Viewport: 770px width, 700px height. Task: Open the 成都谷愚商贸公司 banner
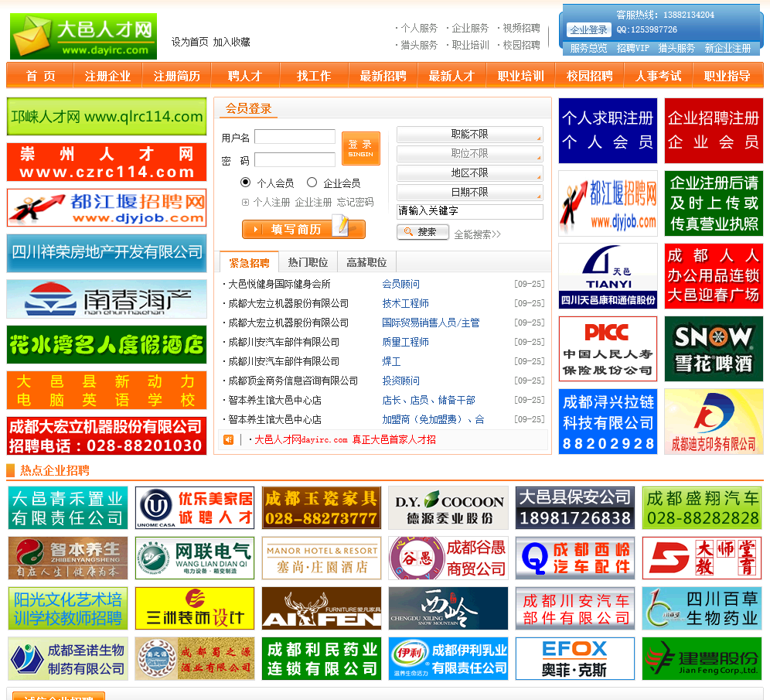448,558
